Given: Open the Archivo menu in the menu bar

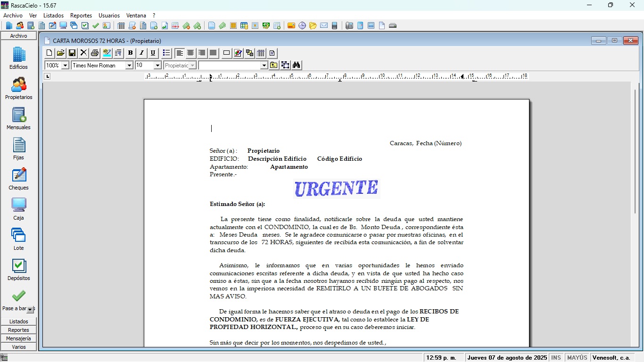Looking at the screenshot, I should (13, 16).
